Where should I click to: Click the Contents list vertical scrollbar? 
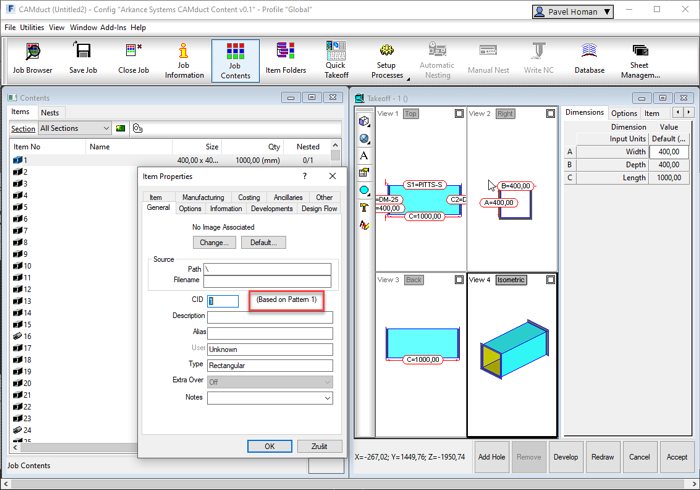pyautogui.click(x=335, y=300)
